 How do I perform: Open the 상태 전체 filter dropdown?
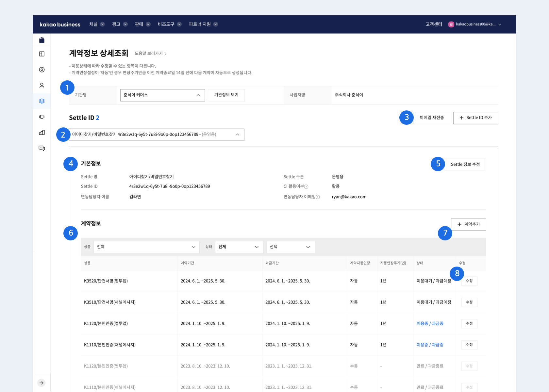pyautogui.click(x=239, y=247)
